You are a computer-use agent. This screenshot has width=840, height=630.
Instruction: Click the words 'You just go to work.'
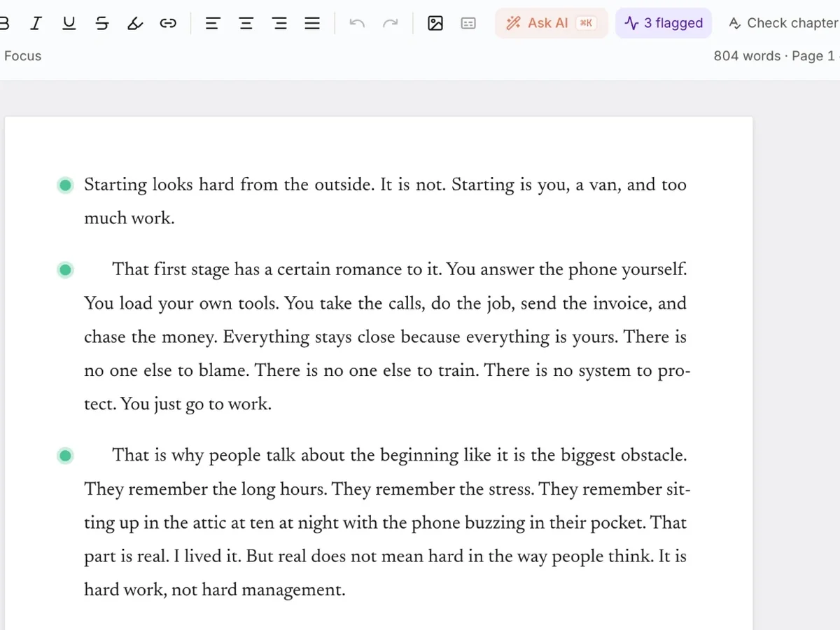(x=195, y=405)
